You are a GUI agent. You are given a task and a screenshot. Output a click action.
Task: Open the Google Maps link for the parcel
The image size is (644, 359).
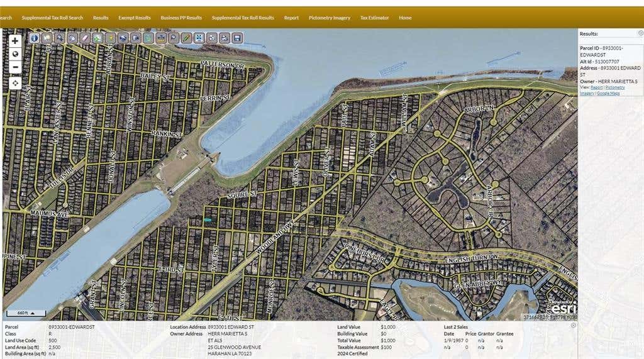click(608, 93)
